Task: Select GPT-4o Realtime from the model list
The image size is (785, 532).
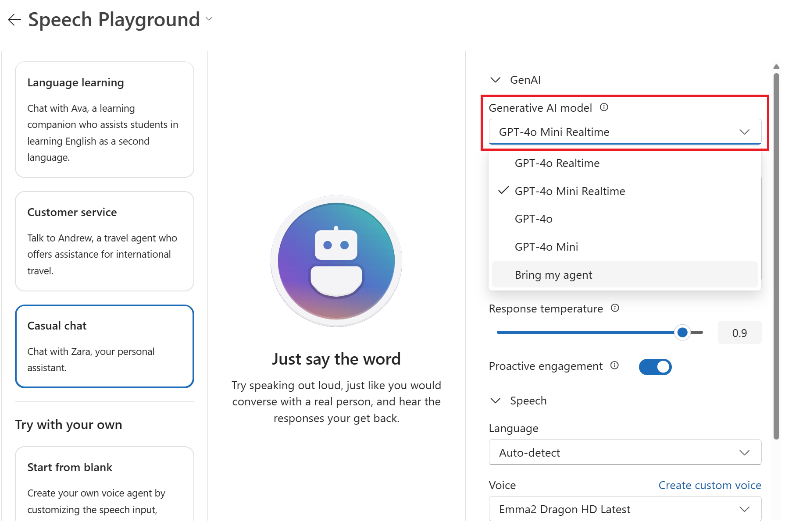Action: click(x=557, y=163)
